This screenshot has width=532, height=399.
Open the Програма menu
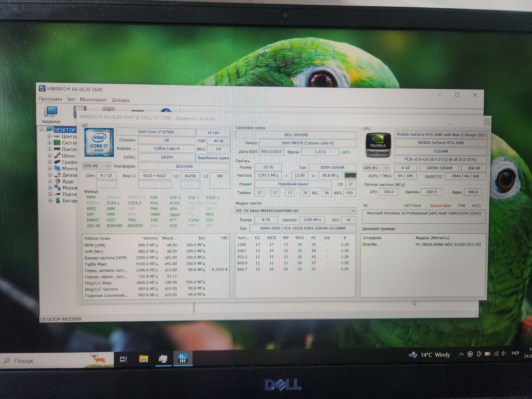click(50, 99)
